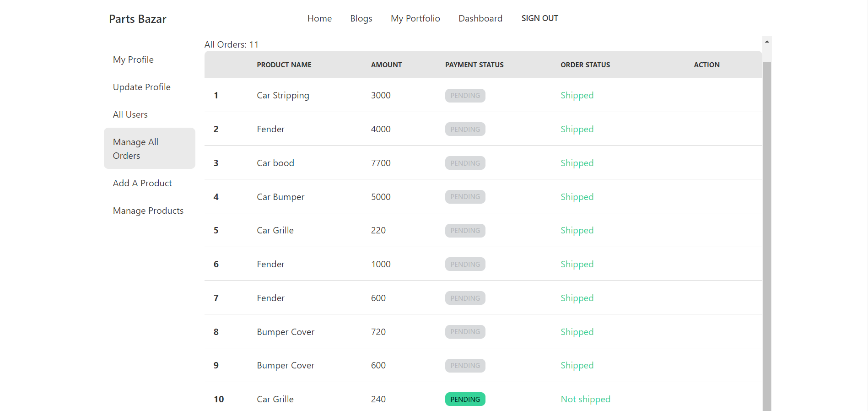868x411 pixels.
Task: Go to Manage Products section
Action: (x=148, y=211)
